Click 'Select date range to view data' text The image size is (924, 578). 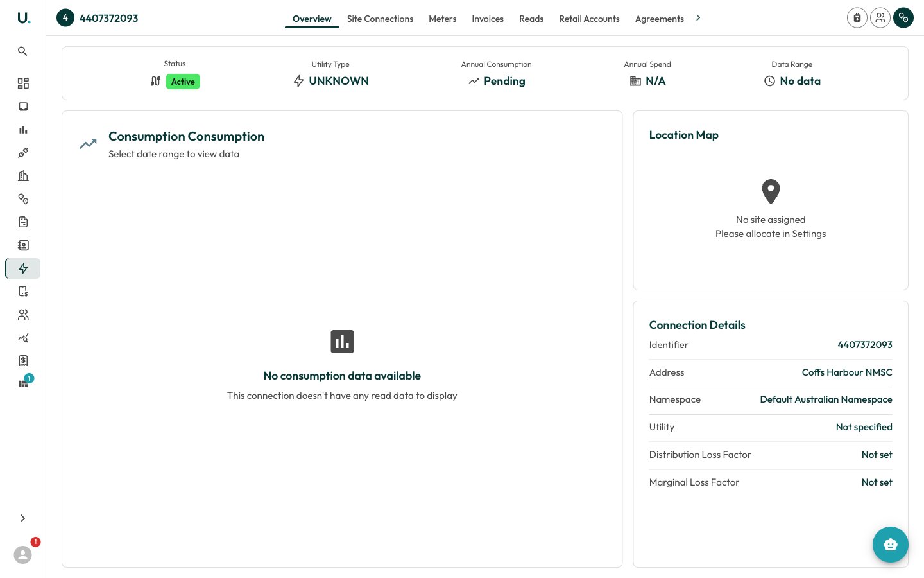click(x=174, y=154)
